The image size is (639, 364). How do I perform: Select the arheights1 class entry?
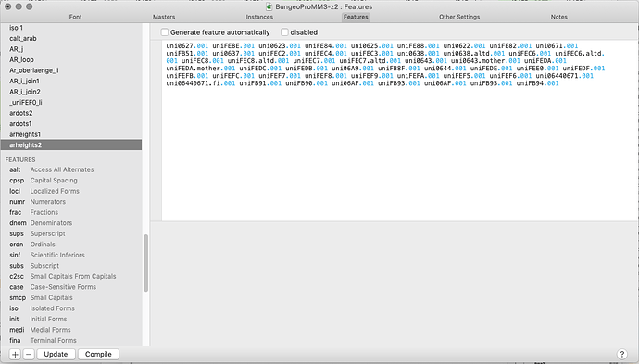[71, 134]
